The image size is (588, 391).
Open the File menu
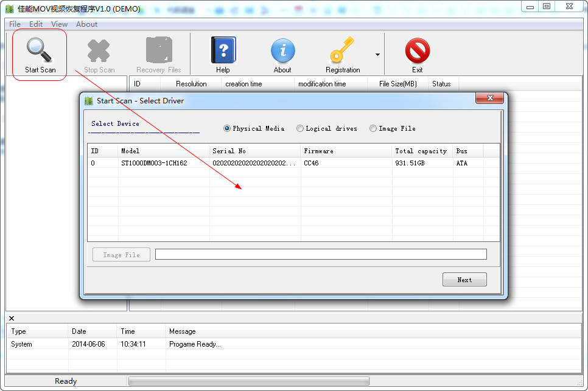click(15, 24)
